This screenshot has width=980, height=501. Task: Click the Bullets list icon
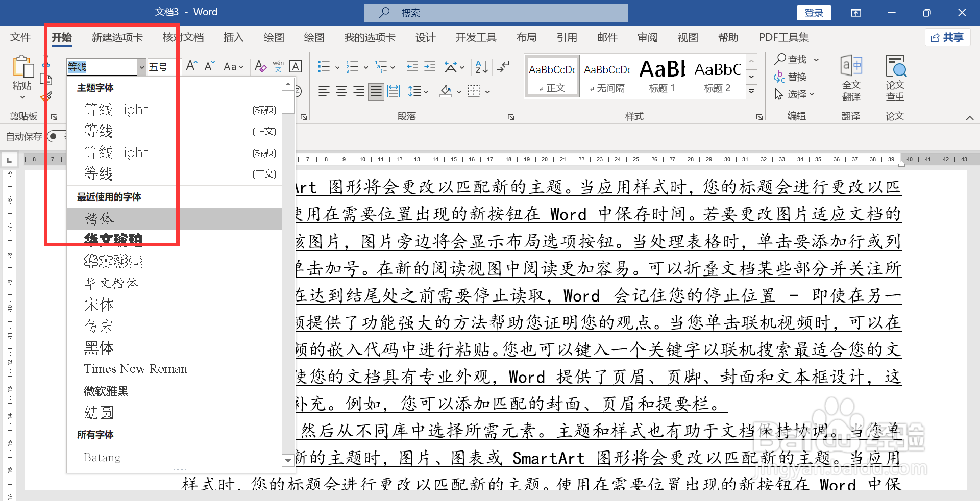coord(324,66)
